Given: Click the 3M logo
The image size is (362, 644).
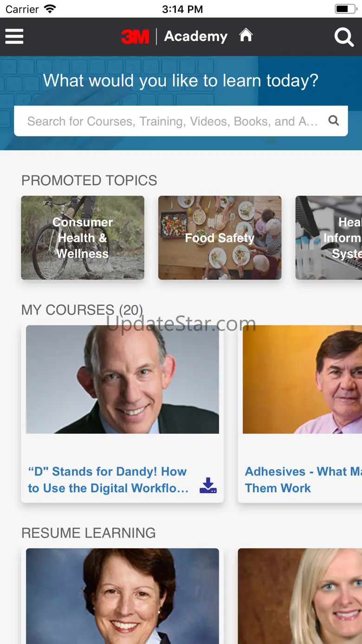Looking at the screenshot, I should click(x=135, y=37).
